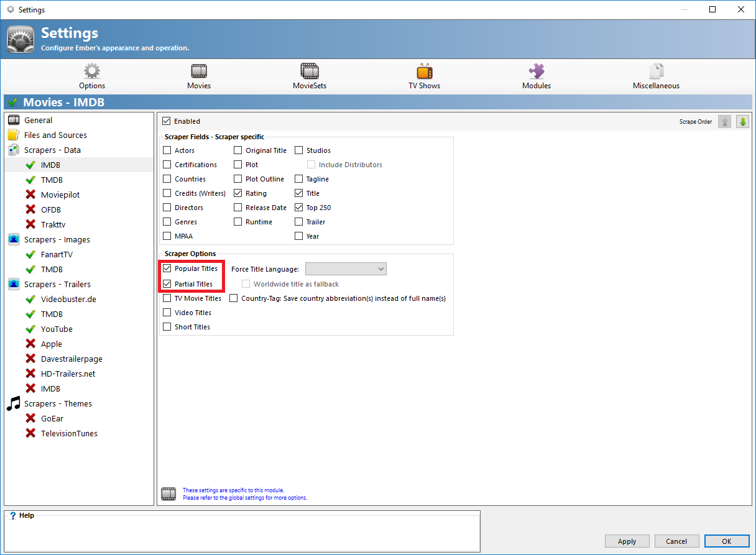Check the Countries scraper field
The height and width of the screenshot is (555, 756).
[x=167, y=179]
